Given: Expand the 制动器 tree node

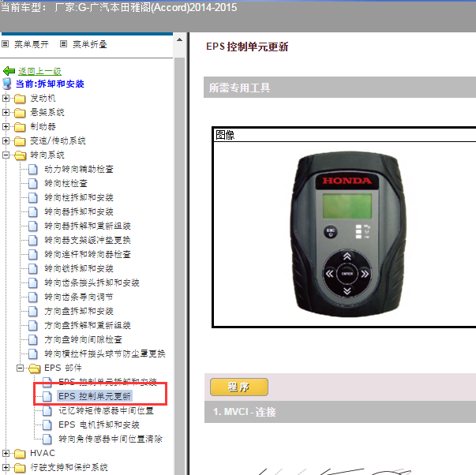Looking at the screenshot, I should click(6, 126).
